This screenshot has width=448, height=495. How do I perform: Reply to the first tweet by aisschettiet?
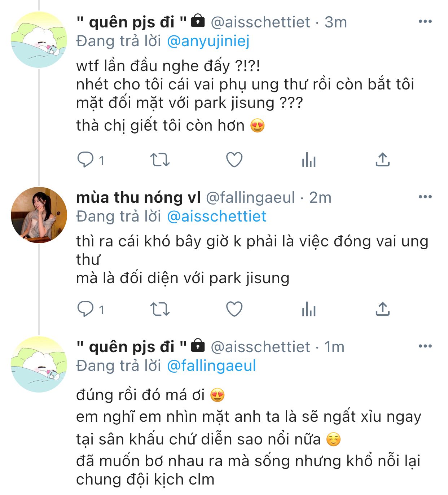(85, 160)
